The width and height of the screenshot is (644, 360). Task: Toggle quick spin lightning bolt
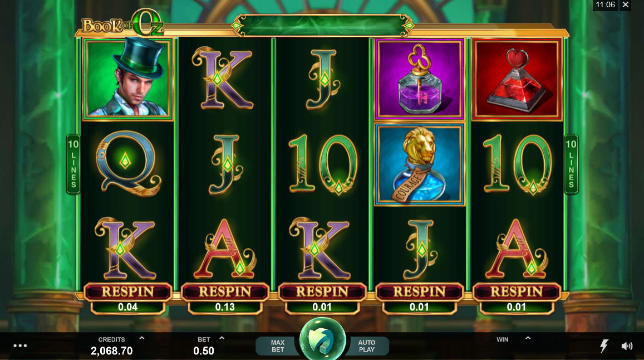click(x=603, y=346)
